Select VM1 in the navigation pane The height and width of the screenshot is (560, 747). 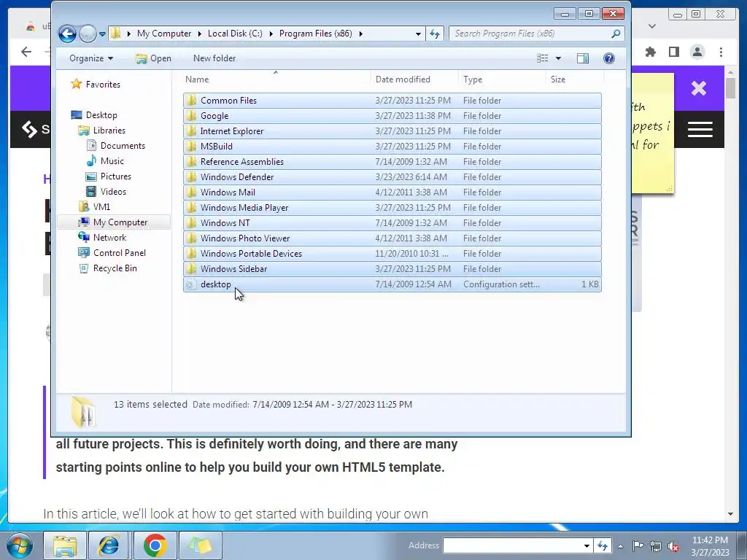coord(94,206)
